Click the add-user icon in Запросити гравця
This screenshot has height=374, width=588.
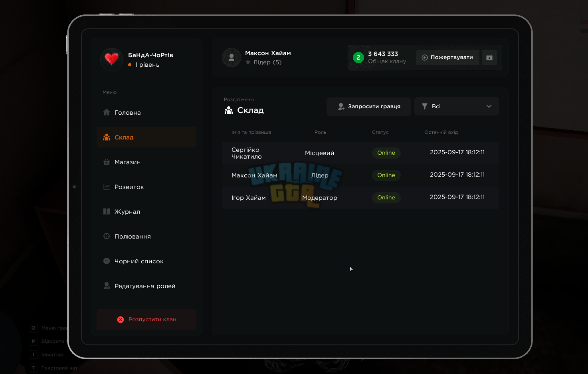click(x=341, y=107)
